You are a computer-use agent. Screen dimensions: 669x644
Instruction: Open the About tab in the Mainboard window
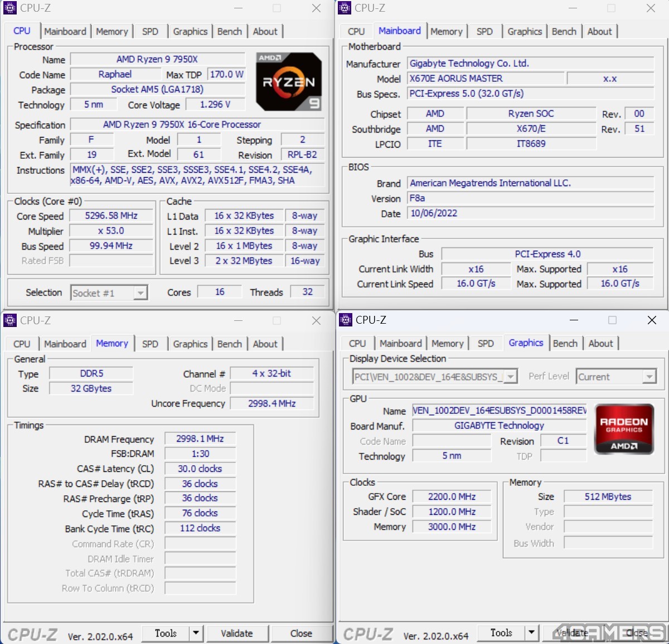[x=599, y=32]
